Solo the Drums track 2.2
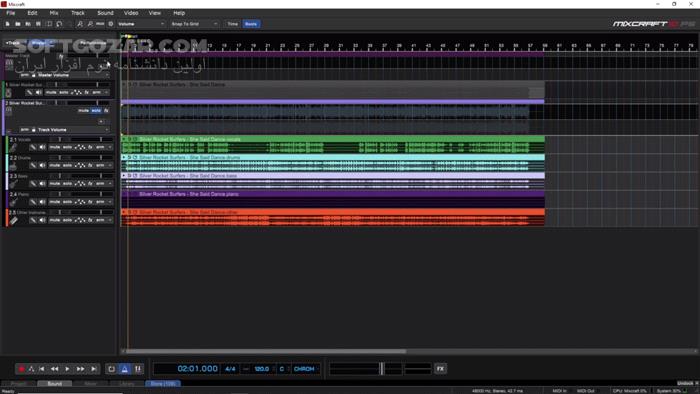700x394 pixels. coord(67,166)
